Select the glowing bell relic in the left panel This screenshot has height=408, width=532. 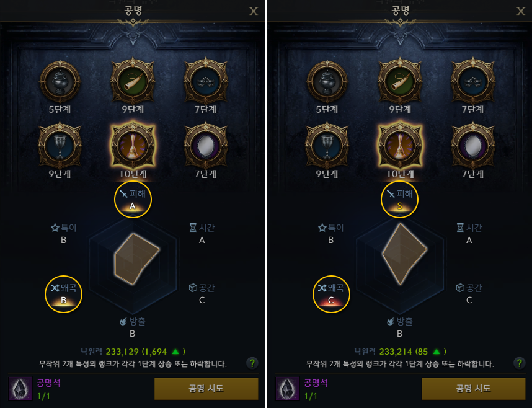tap(133, 146)
